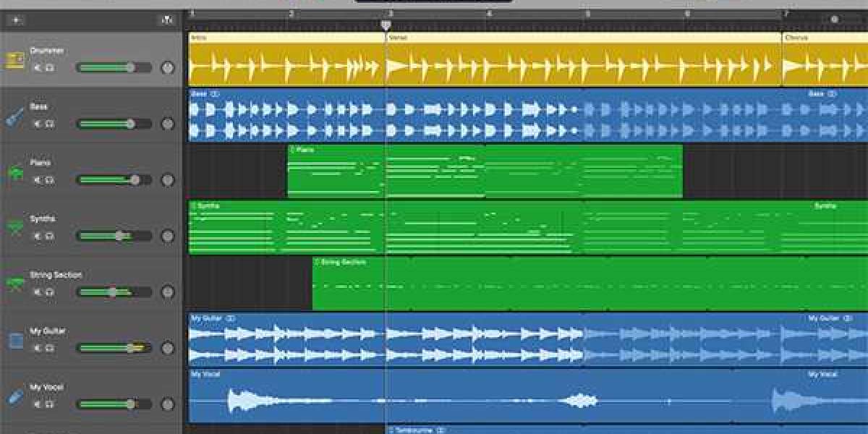Click the playhead handle in the ruler
868x434 pixels.
pos(386,25)
